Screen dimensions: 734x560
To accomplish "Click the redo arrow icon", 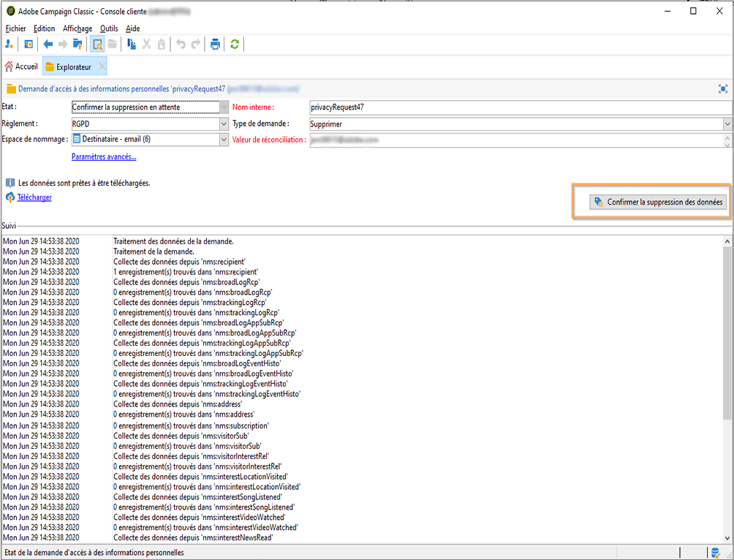I will tap(196, 45).
